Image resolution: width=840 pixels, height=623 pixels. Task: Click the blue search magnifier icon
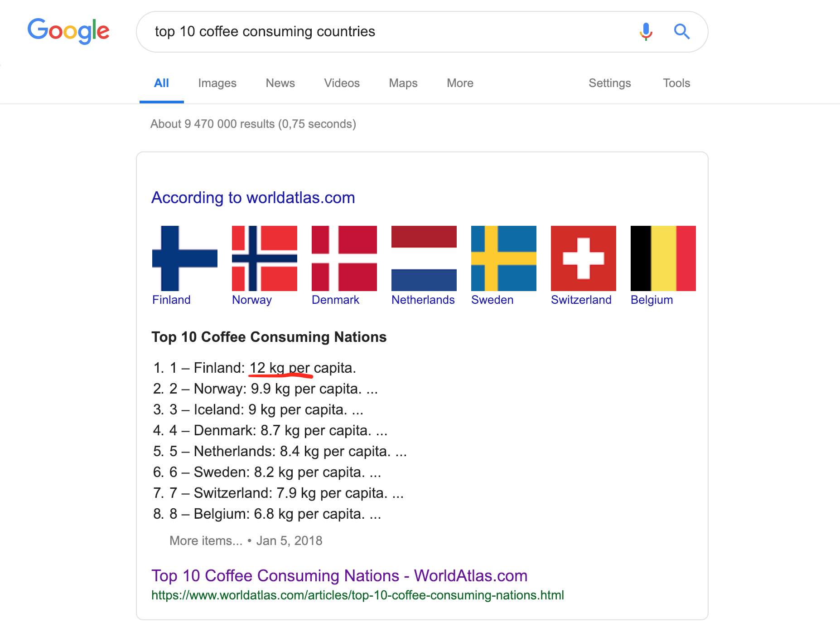(681, 31)
